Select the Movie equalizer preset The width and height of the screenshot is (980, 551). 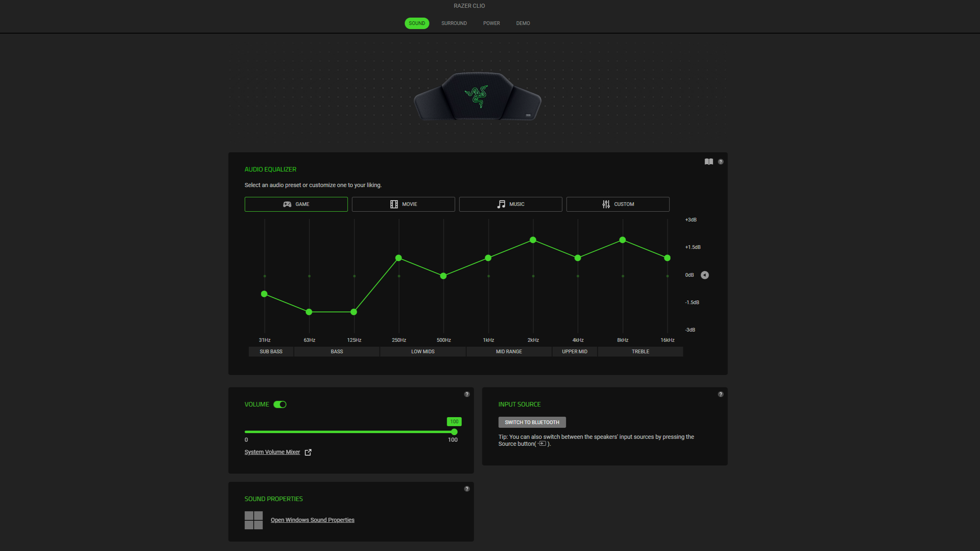point(403,204)
